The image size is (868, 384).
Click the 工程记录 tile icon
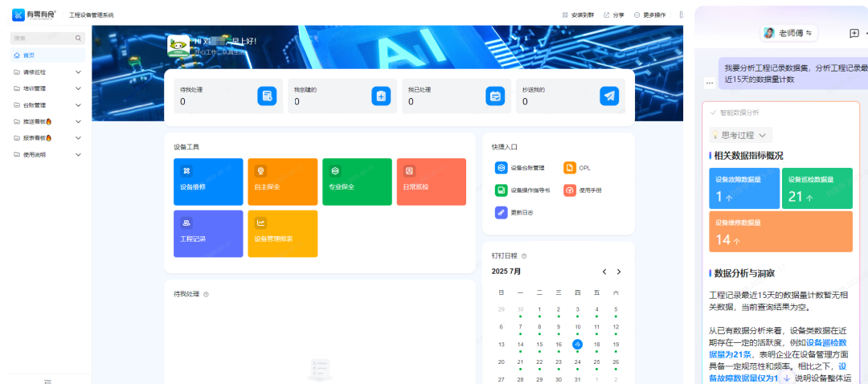coord(186,223)
